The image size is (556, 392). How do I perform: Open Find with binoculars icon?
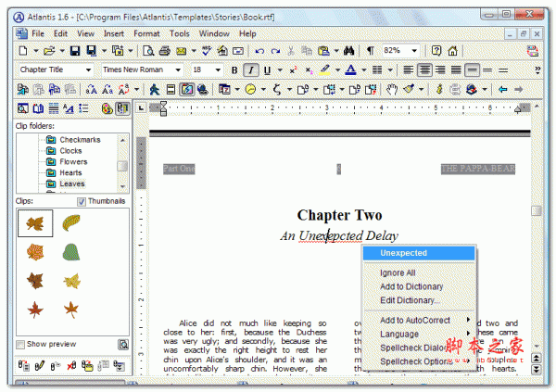tap(349, 51)
